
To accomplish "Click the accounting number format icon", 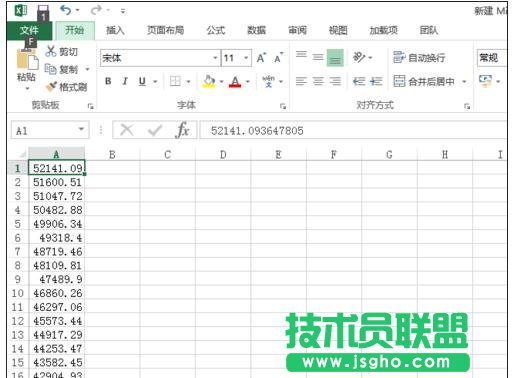I will (485, 81).
